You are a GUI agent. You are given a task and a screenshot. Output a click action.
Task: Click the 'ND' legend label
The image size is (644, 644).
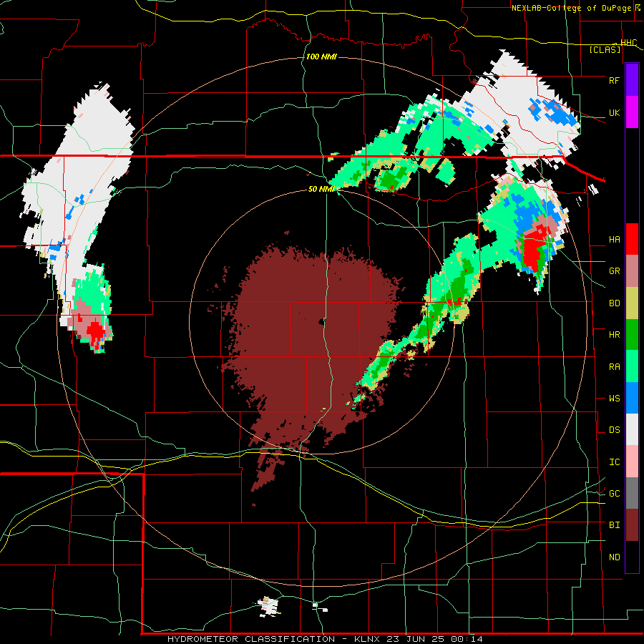coord(614,557)
